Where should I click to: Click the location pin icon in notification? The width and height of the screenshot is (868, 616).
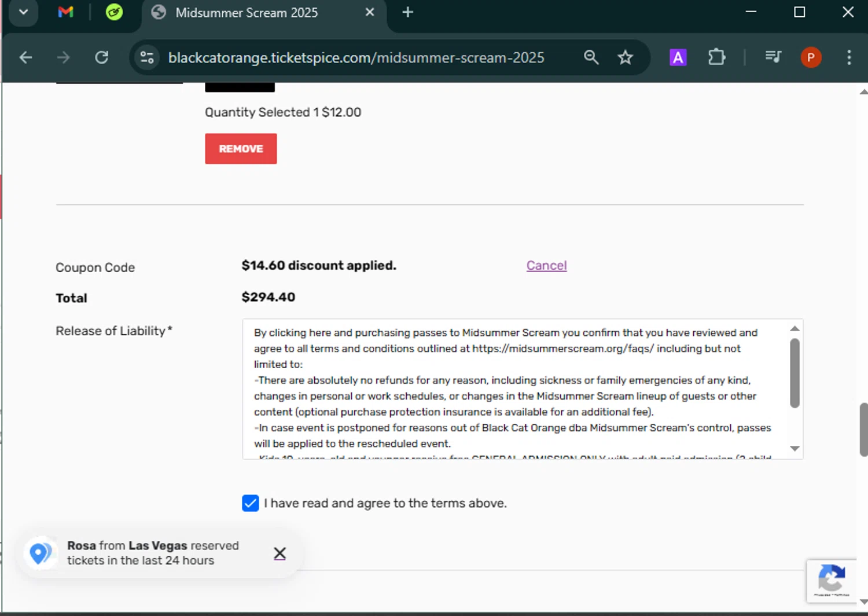(x=40, y=553)
